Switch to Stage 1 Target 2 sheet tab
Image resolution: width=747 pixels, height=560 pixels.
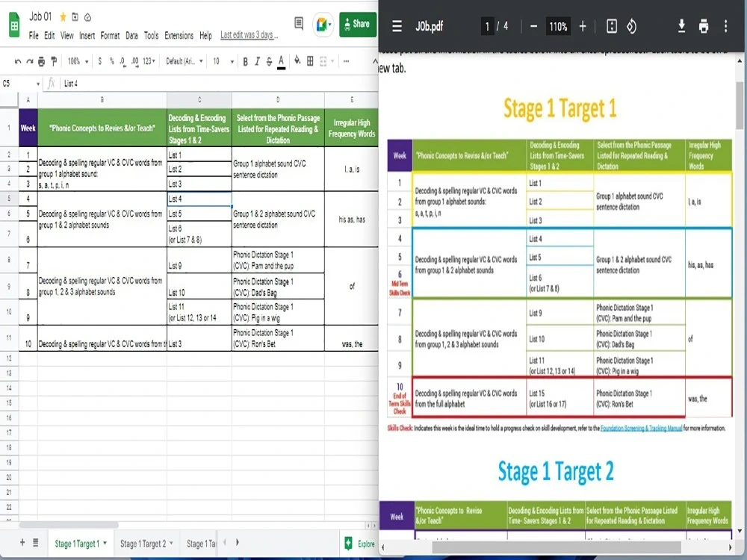(x=143, y=544)
